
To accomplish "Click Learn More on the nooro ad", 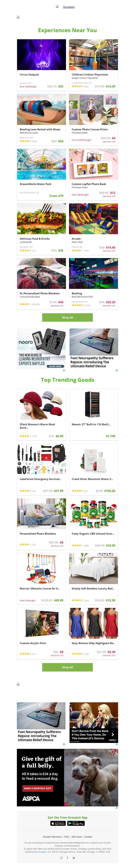I will point(55,366).
